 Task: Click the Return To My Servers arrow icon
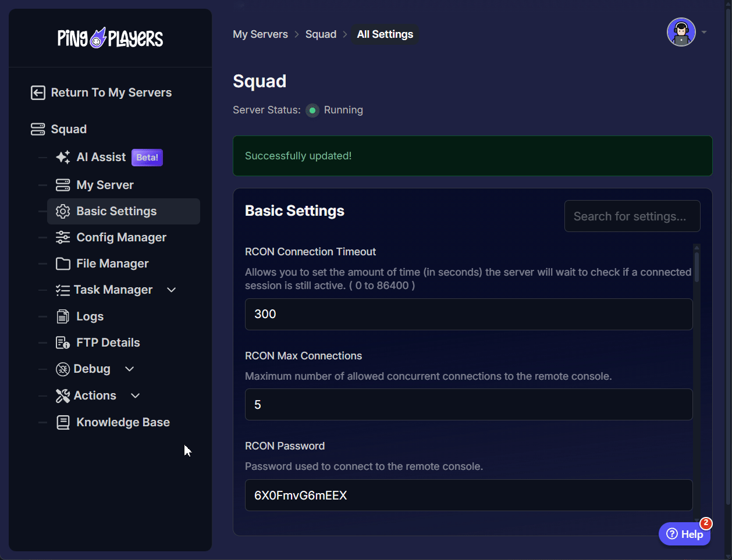point(38,92)
